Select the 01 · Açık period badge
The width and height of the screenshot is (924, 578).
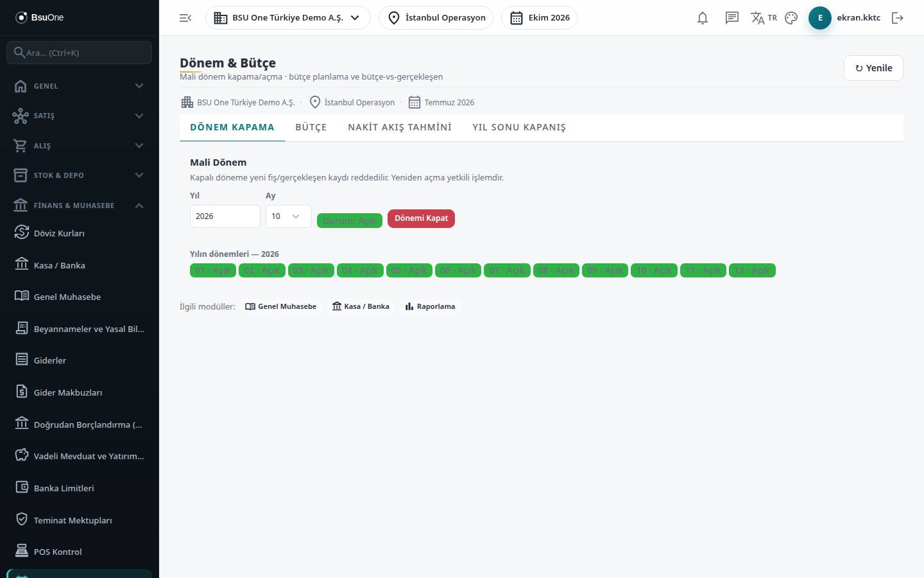213,270
